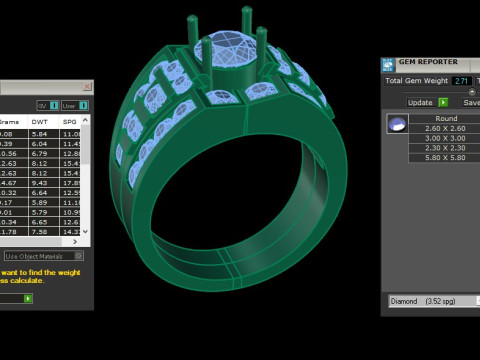Click the Gem Reporter panel icon

[x=388, y=65]
